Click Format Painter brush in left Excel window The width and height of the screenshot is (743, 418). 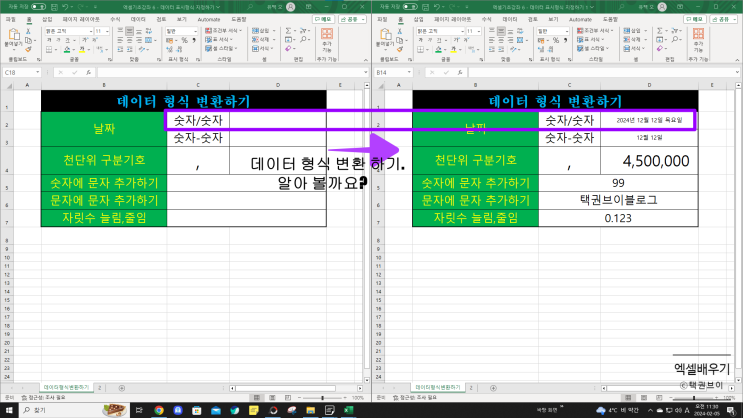[x=28, y=49]
